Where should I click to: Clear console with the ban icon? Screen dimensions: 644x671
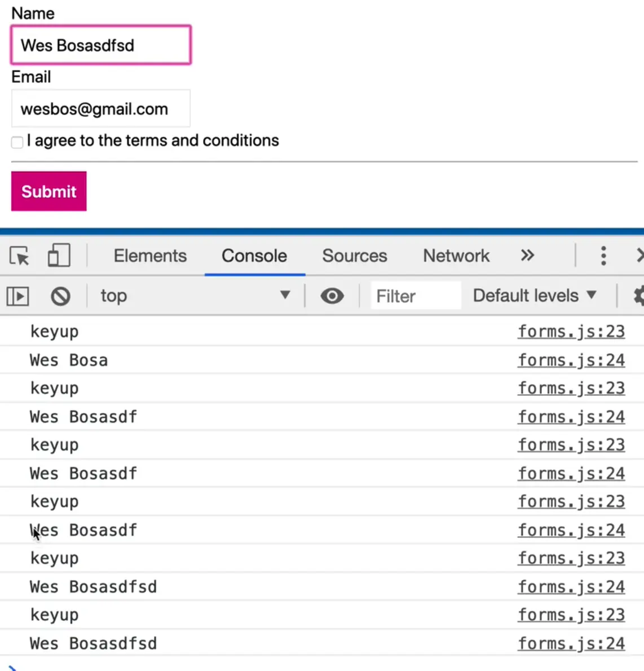60,296
